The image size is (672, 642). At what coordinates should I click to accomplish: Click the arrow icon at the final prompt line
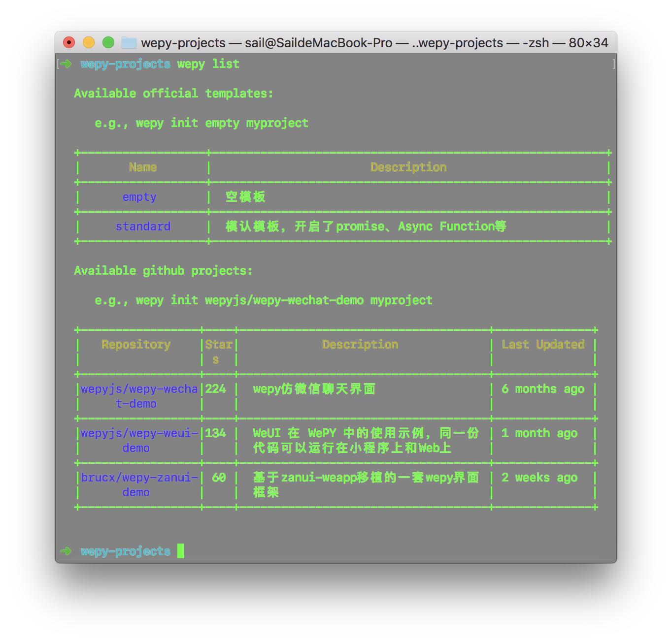(66, 551)
